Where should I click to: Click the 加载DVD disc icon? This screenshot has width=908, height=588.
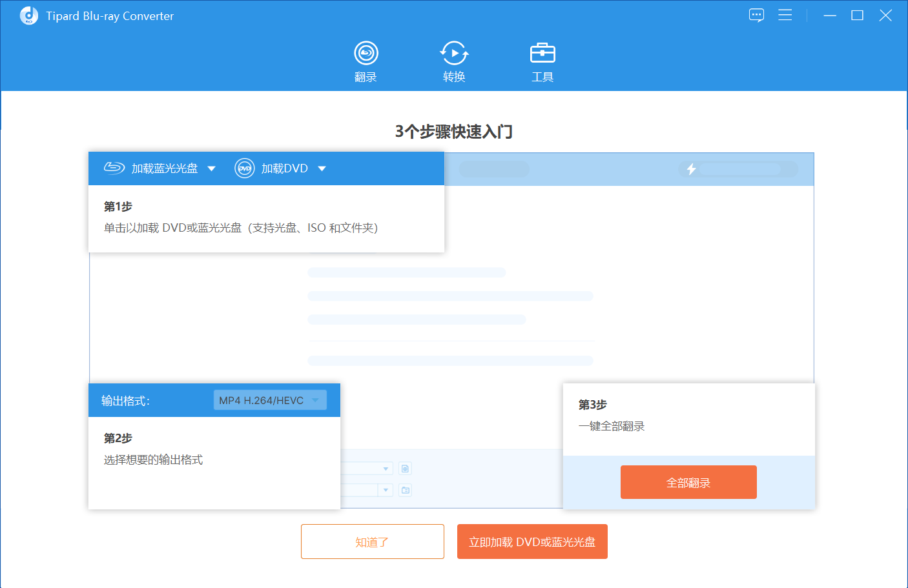coord(244,168)
